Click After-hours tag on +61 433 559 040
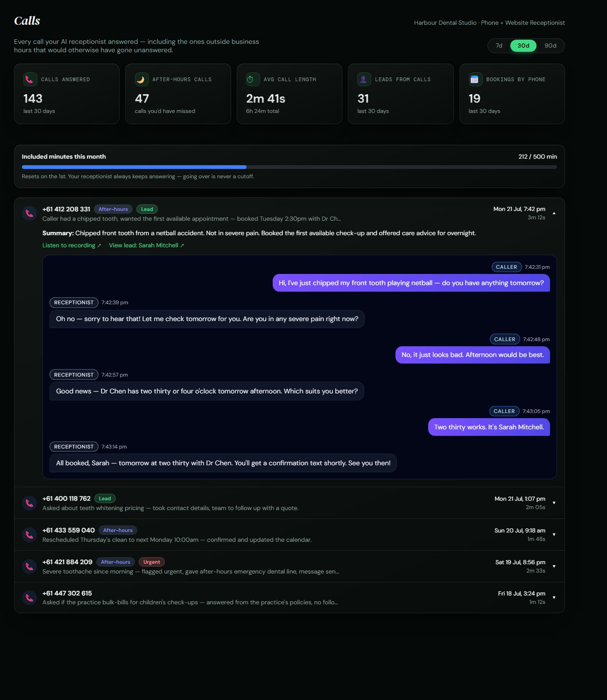 coord(118,530)
